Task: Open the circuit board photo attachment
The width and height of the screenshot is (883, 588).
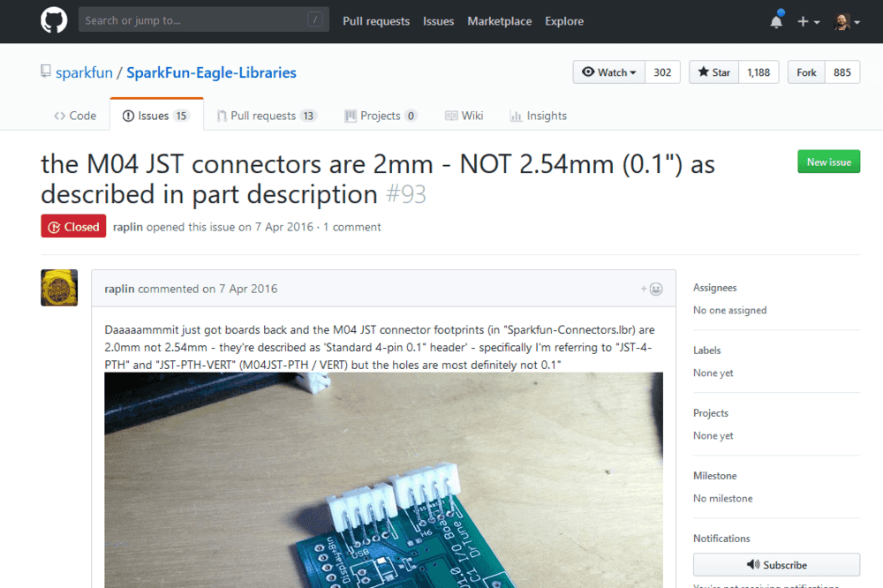Action: pos(383,480)
